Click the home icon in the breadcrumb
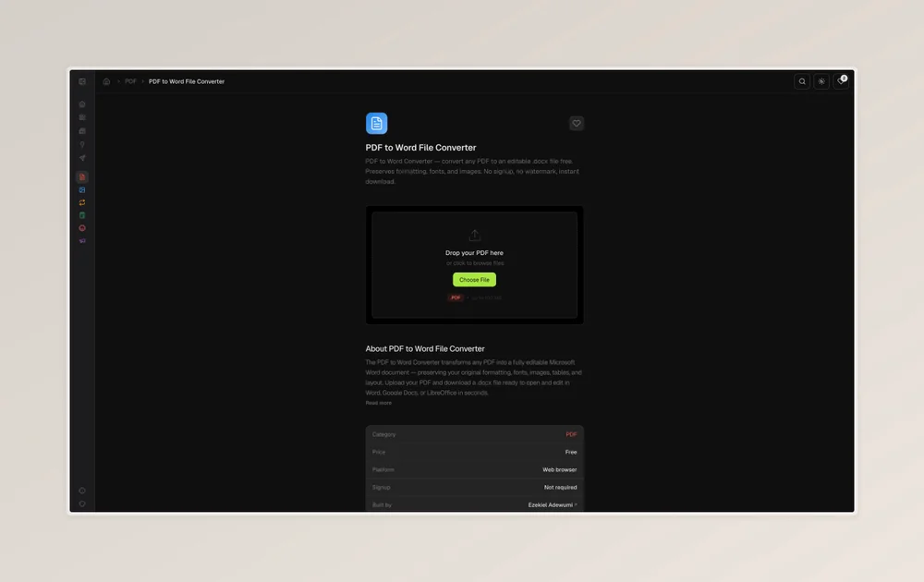The height and width of the screenshot is (582, 924). pyautogui.click(x=106, y=81)
